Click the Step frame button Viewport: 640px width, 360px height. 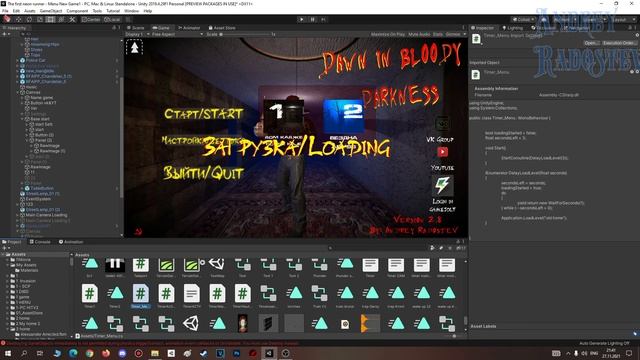coord(323,19)
